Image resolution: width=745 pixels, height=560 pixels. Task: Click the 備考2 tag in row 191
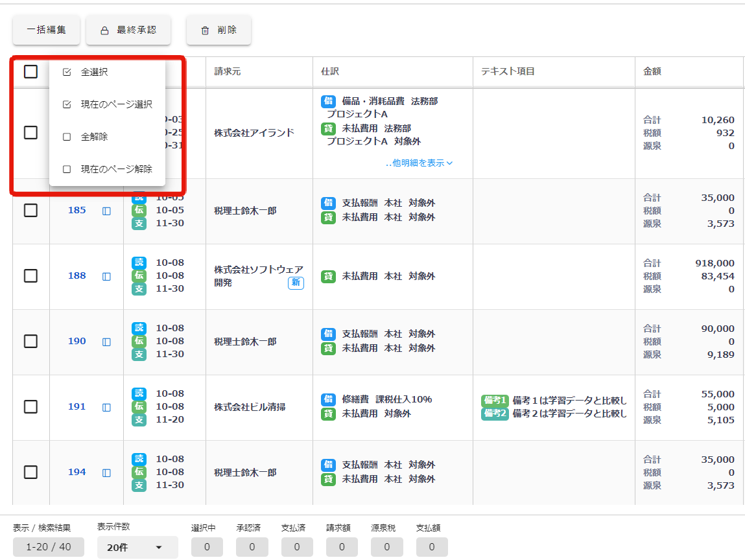(495, 414)
